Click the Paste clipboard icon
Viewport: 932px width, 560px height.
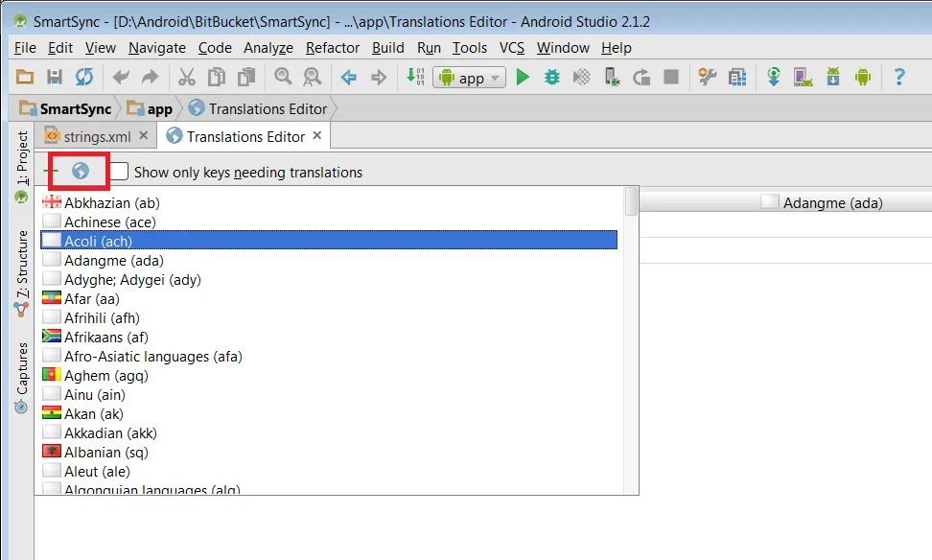[246, 77]
